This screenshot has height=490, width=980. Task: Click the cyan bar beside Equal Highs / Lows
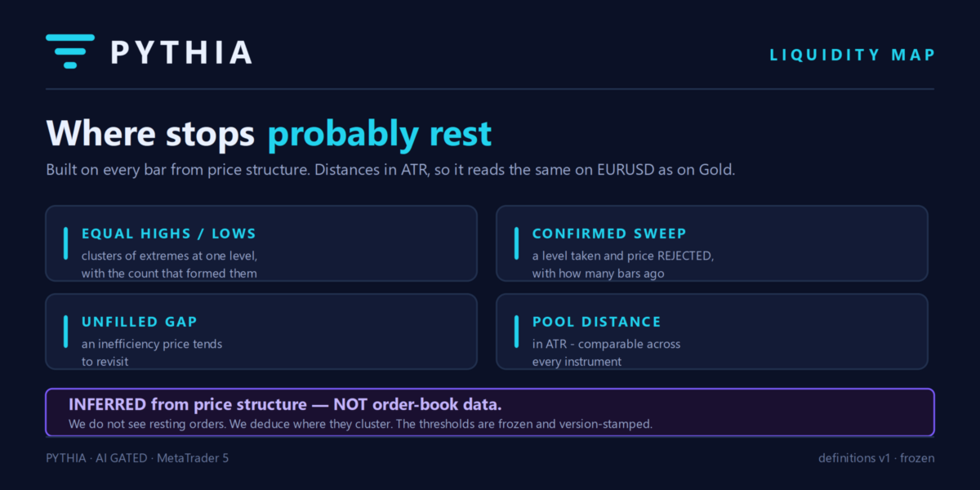click(65, 243)
